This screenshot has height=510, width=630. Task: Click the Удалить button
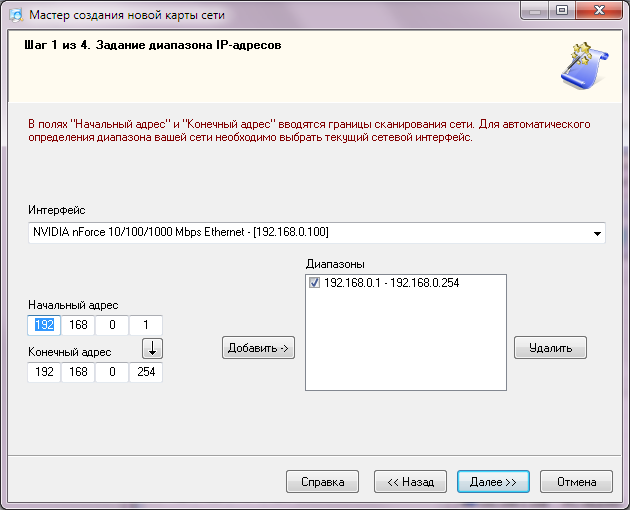tap(550, 348)
